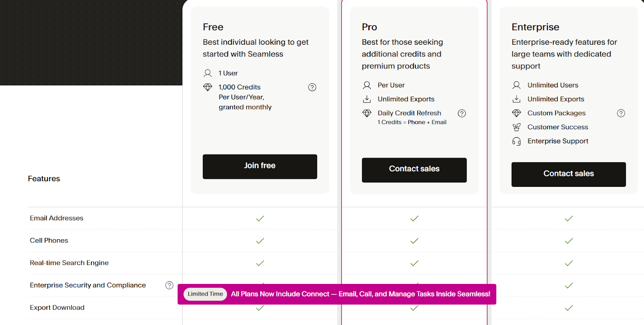The image size is (644, 325).
Task: Click the Join free button
Action: 260,166
